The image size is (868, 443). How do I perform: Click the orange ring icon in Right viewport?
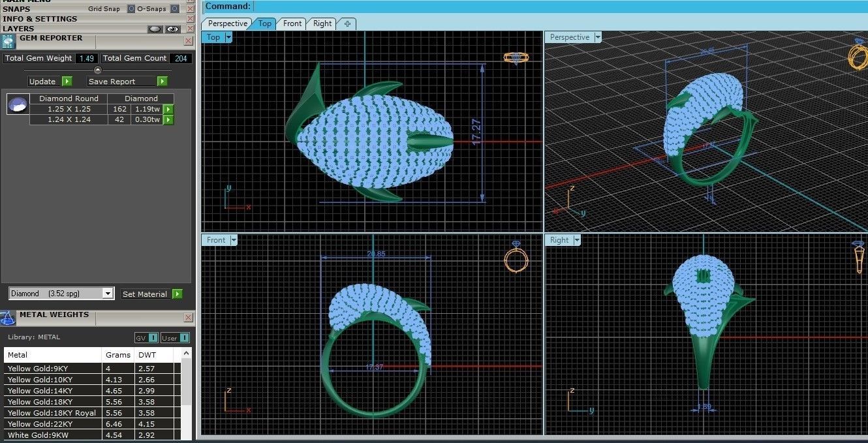tap(858, 257)
